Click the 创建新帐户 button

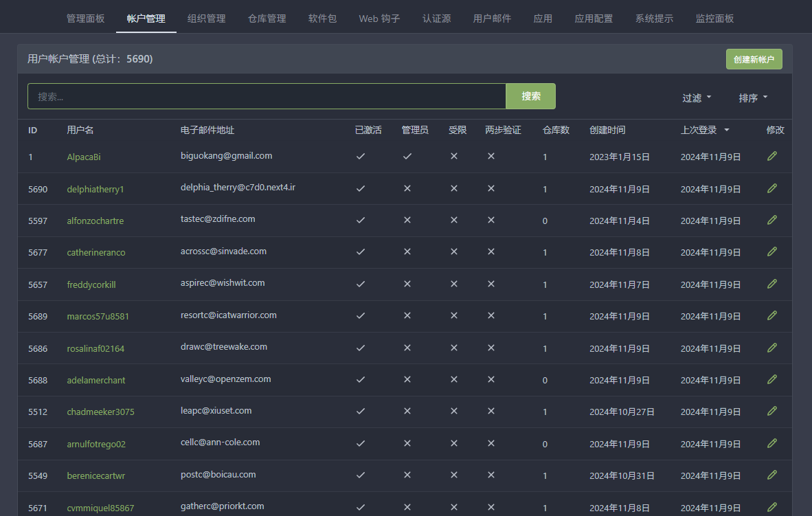tap(754, 60)
